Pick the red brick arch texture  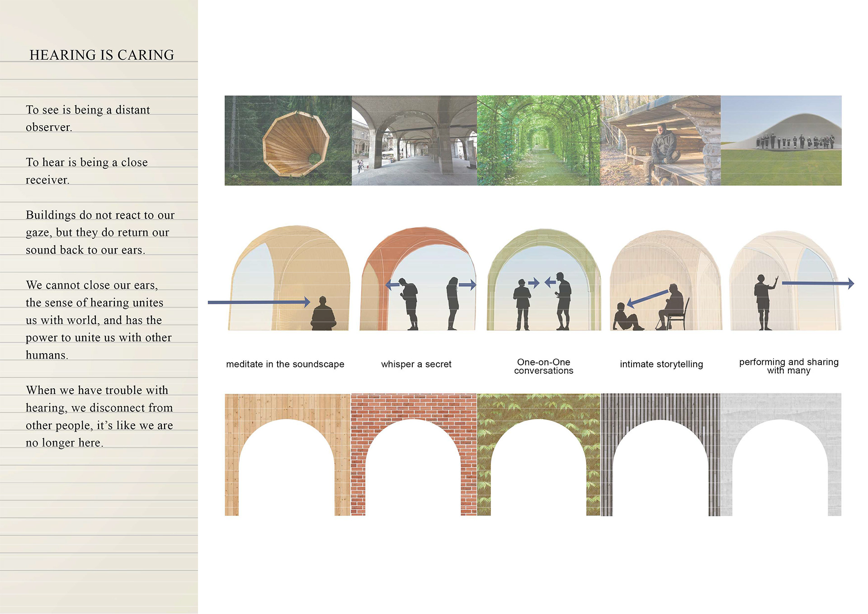coord(413,406)
